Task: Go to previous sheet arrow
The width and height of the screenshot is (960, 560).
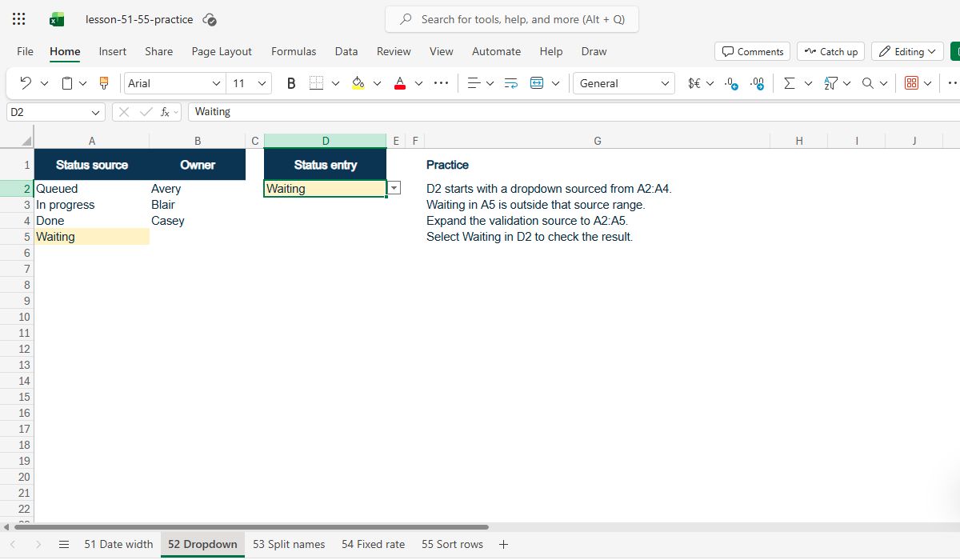Action: coord(13,544)
